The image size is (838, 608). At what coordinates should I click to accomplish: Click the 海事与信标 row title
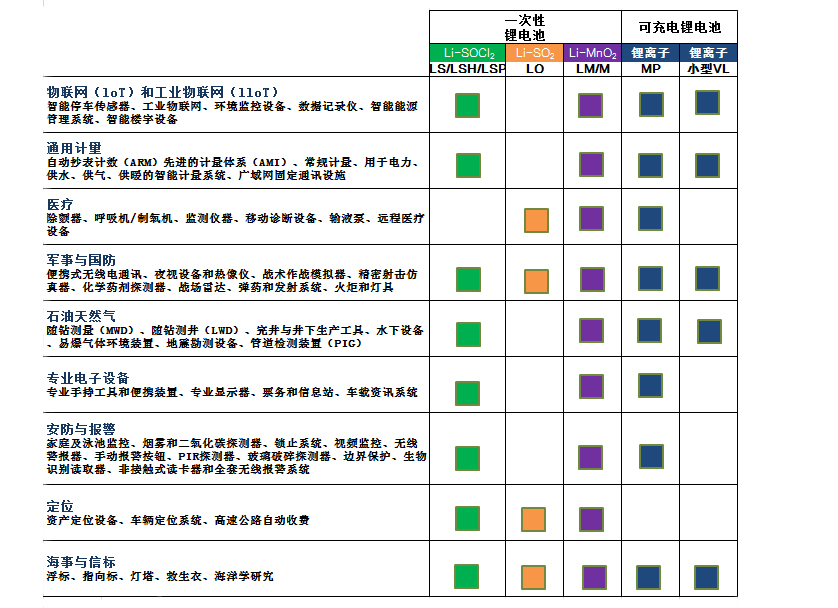click(x=81, y=562)
